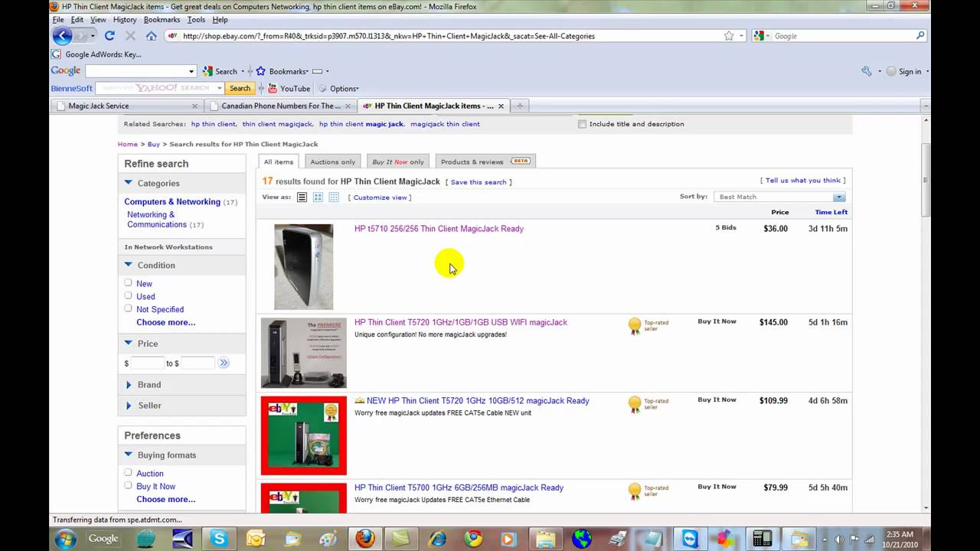
Task: Open Firefox from the taskbar
Action: [x=365, y=539]
